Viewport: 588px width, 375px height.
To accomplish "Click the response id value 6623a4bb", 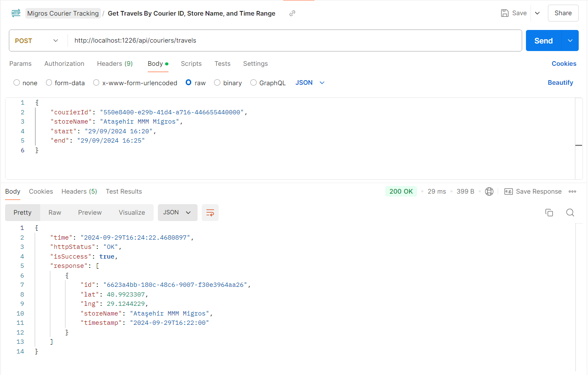I will pyautogui.click(x=175, y=285).
